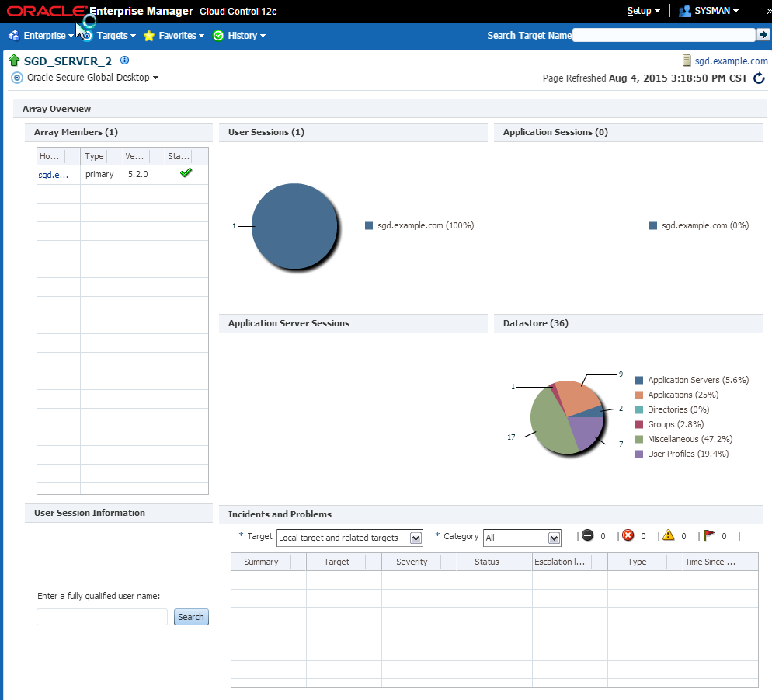Click the Search button for user name

coord(191,617)
